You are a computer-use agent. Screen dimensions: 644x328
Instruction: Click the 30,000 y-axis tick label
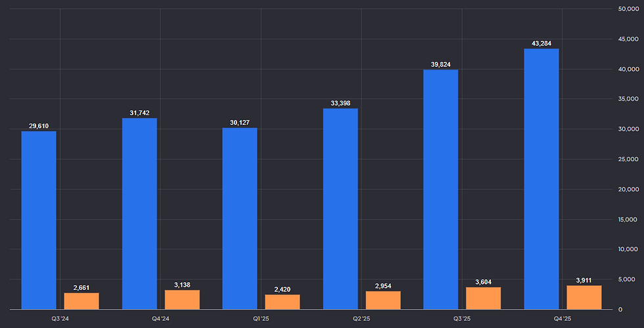point(628,129)
